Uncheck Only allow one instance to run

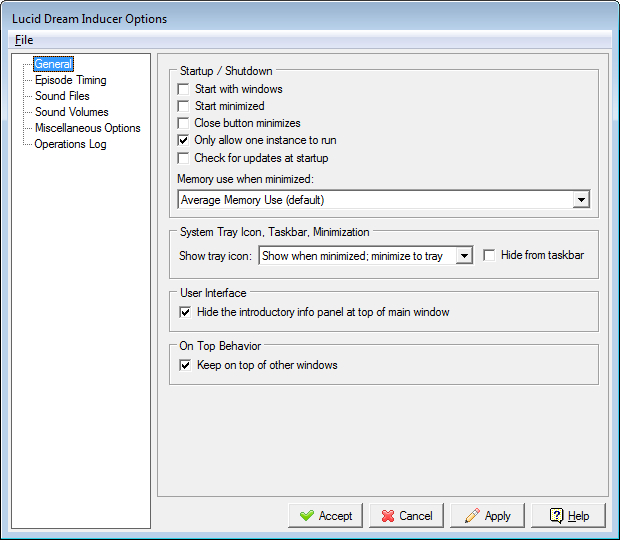[184, 141]
